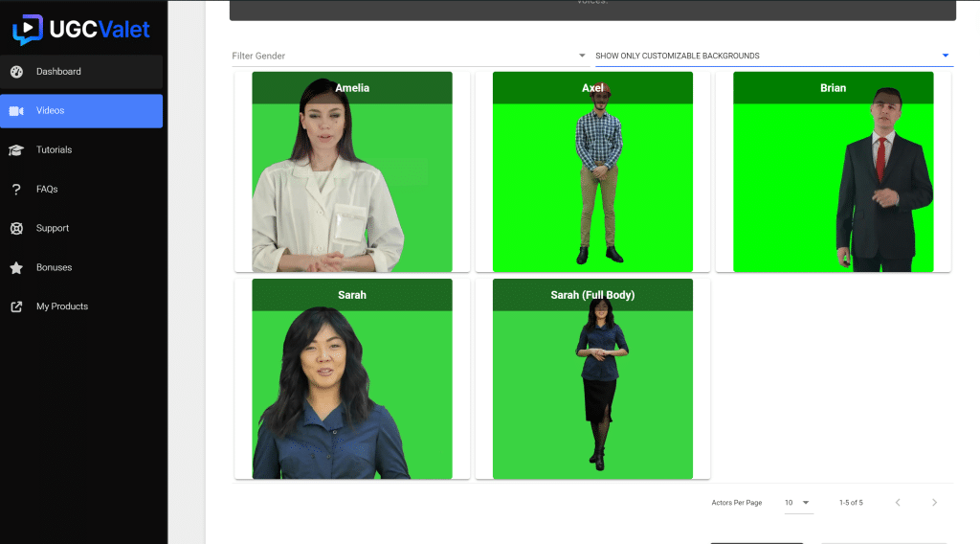980x544 pixels.
Task: Click the Bonuses star icon
Action: click(x=17, y=267)
